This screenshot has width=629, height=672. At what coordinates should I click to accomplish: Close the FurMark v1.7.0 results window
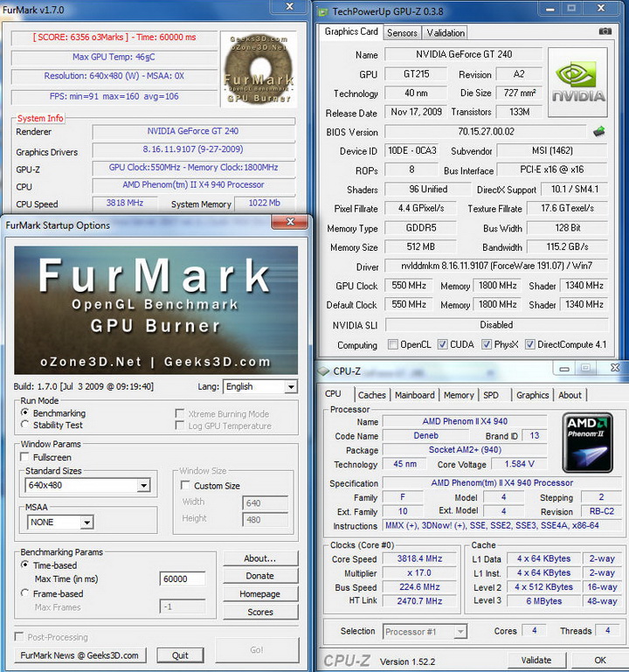click(x=290, y=6)
